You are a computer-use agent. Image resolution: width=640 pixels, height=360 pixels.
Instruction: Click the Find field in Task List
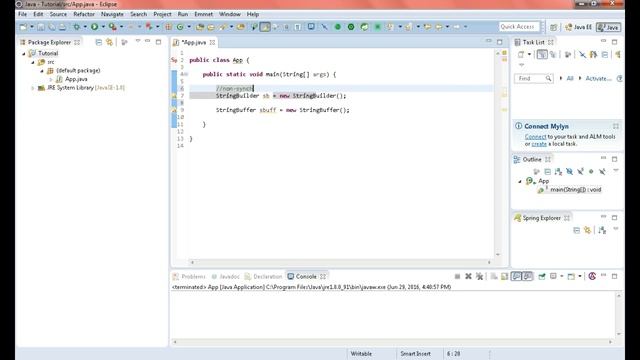[x=533, y=78]
